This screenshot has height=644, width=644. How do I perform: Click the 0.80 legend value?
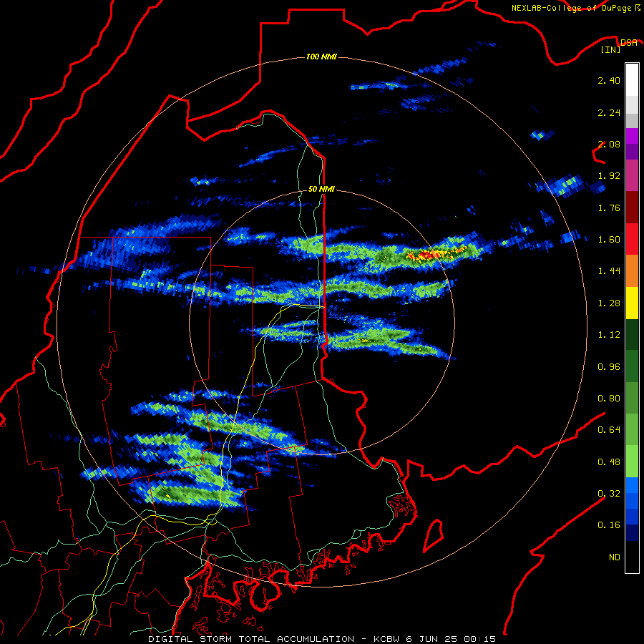point(609,399)
